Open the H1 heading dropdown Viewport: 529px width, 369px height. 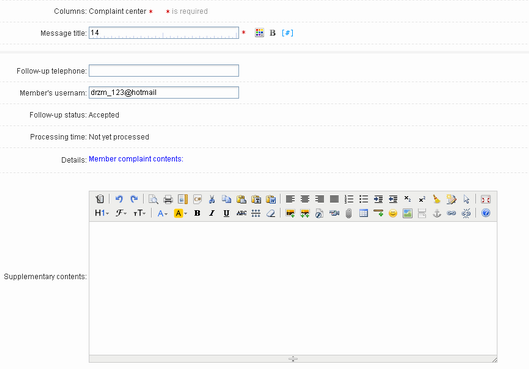pyautogui.click(x=102, y=213)
